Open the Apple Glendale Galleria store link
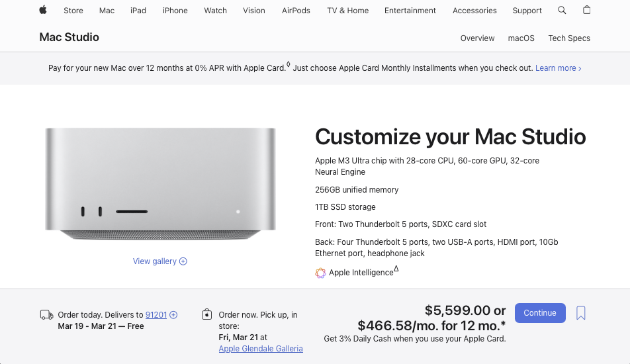The image size is (630, 364). (261, 349)
